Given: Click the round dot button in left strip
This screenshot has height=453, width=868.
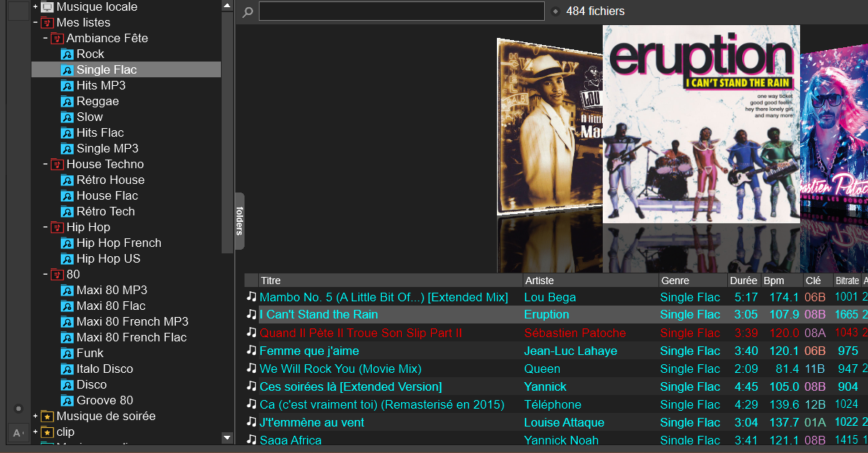Looking at the screenshot, I should point(19,409).
